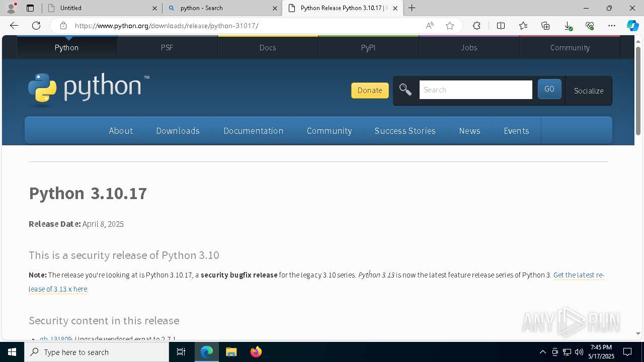Click the Release Date April 8, 2025 text
The width and height of the screenshot is (644, 362).
click(76, 224)
